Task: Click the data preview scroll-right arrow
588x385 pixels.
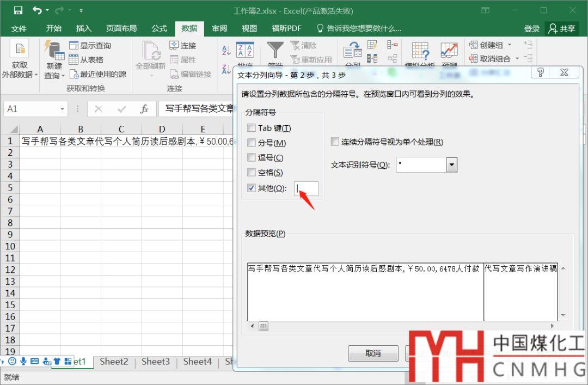Action: pos(552,326)
